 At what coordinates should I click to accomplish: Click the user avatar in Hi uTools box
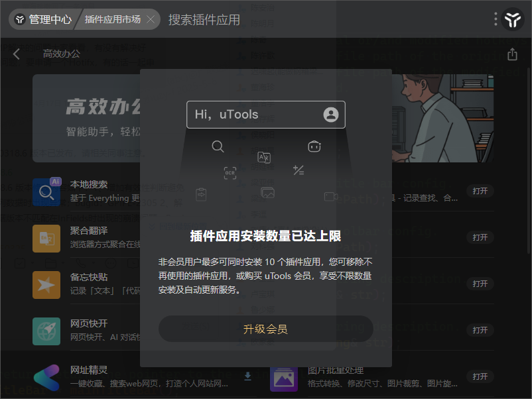pyautogui.click(x=331, y=115)
